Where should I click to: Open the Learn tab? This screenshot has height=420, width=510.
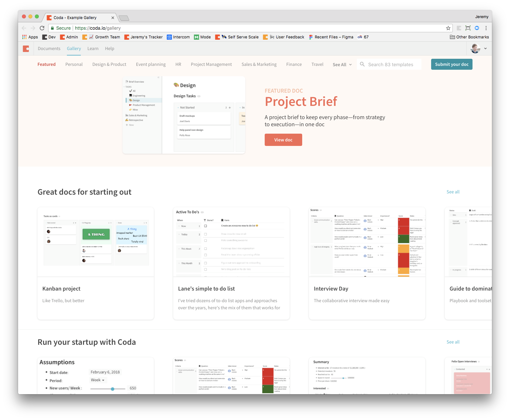tap(93, 49)
